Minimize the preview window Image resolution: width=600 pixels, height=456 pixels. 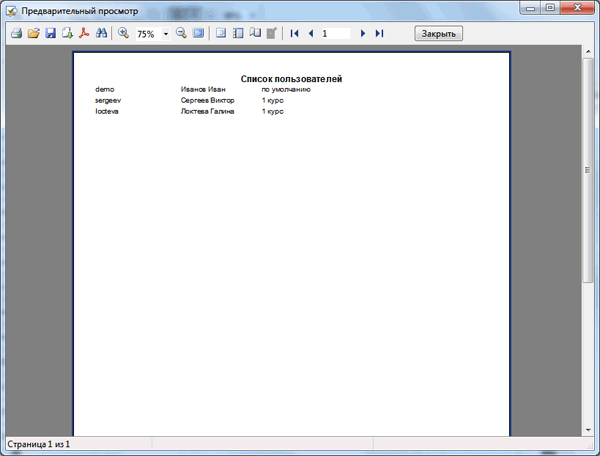[530, 8]
